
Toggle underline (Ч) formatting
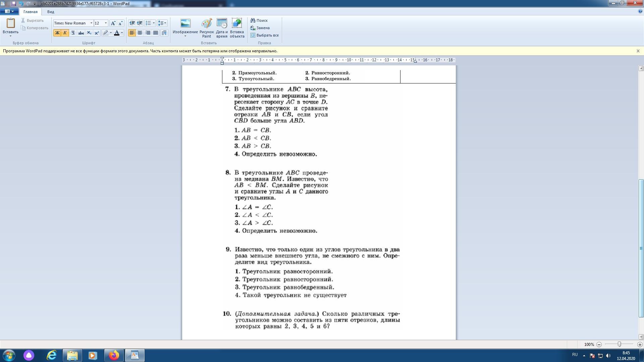tap(73, 33)
